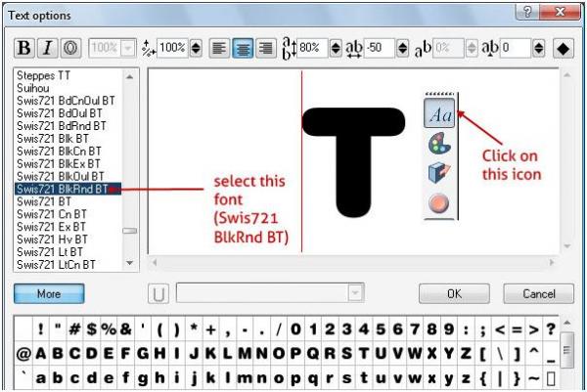Click the font size 100% stepper arrows
The image size is (587, 392).
point(196,48)
